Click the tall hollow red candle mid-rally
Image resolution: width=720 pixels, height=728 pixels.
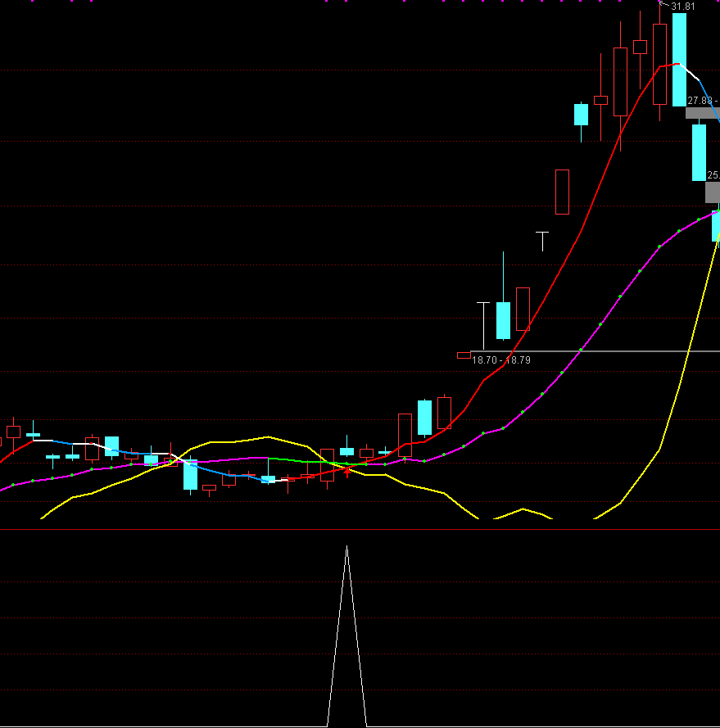562,192
